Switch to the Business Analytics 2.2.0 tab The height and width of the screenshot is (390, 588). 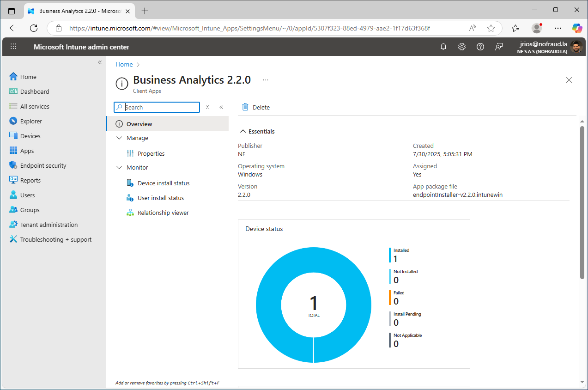(x=79, y=11)
